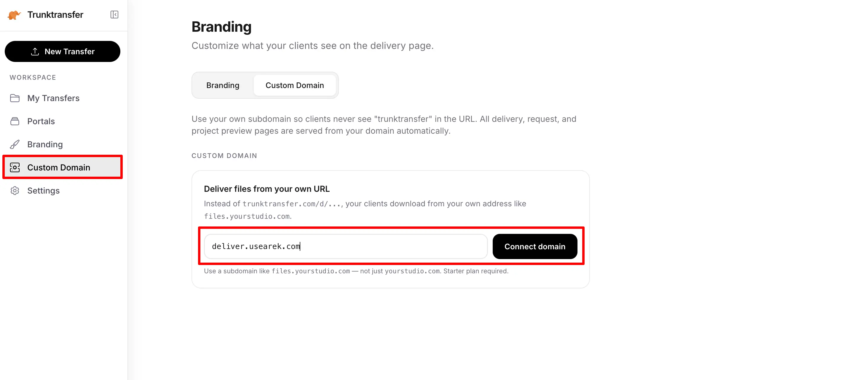Click the Branding page heading
This screenshot has width=868, height=380.
click(221, 27)
